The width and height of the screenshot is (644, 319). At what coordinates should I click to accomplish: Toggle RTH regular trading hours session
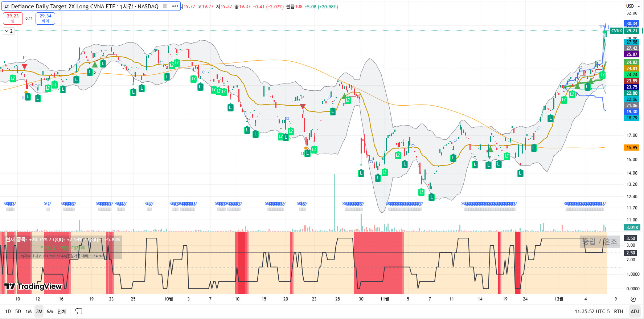pos(618,311)
